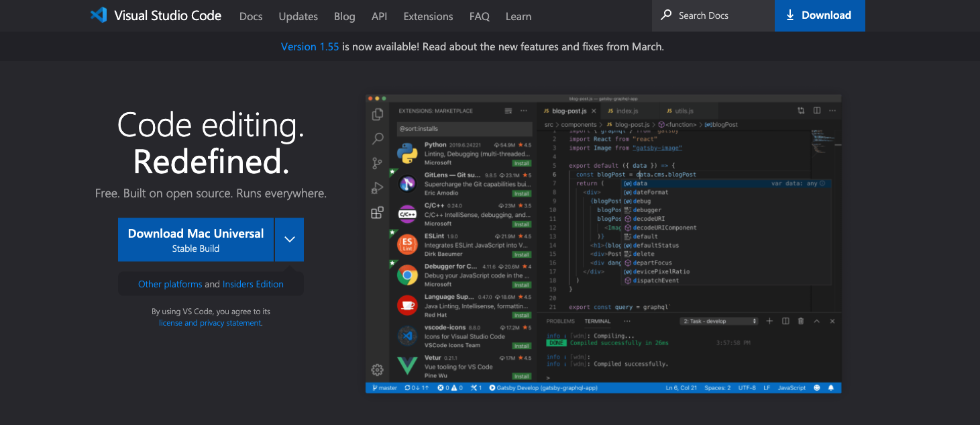Click the Download button in the top bar
Image resolution: width=980 pixels, height=425 pixels.
click(820, 15)
